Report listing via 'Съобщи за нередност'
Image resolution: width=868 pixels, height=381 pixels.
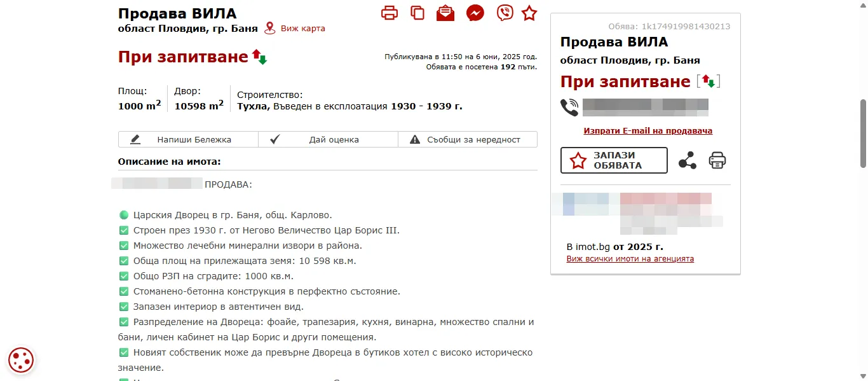(467, 139)
